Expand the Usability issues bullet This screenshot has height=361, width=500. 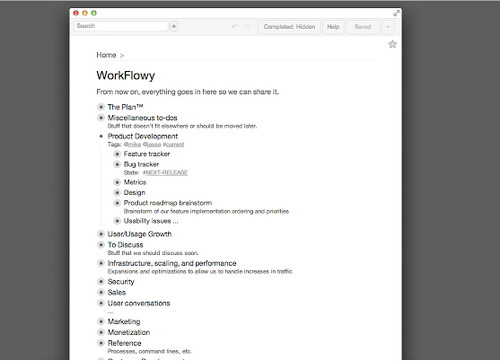point(117,221)
